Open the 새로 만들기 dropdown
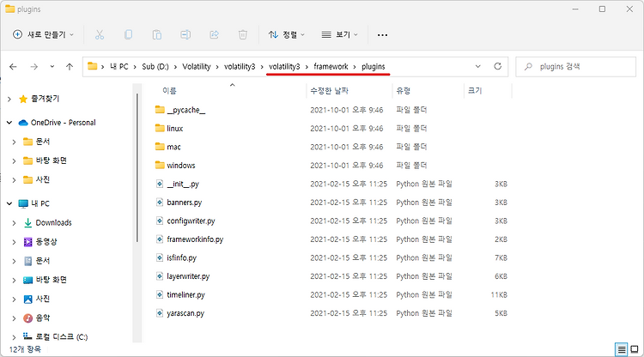The width and height of the screenshot is (644, 357). [44, 35]
